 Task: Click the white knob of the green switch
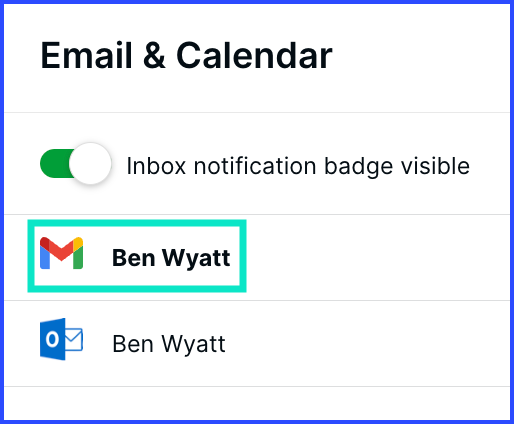coord(90,164)
